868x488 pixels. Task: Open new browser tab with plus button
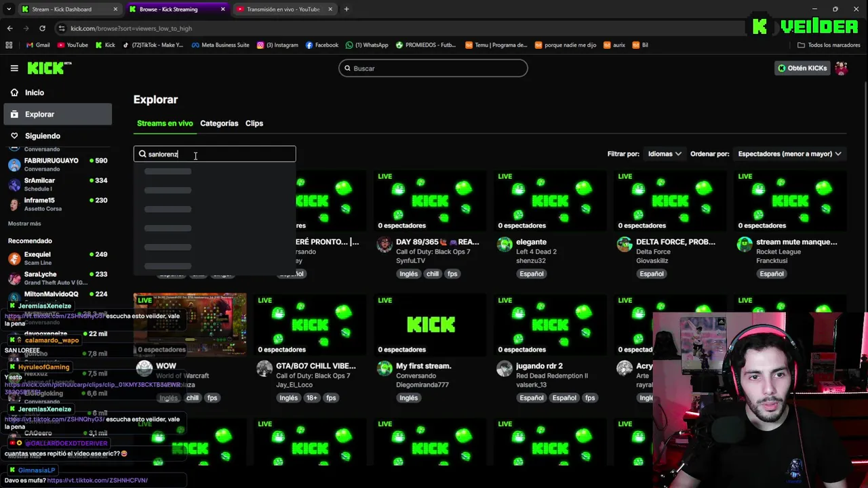pyautogui.click(x=347, y=9)
